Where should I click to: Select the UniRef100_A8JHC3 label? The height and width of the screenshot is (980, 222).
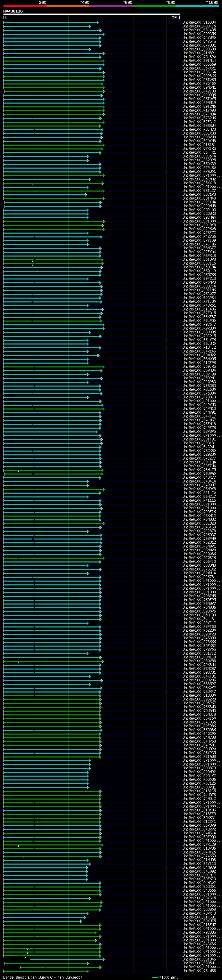pyautogui.click(x=199, y=129)
